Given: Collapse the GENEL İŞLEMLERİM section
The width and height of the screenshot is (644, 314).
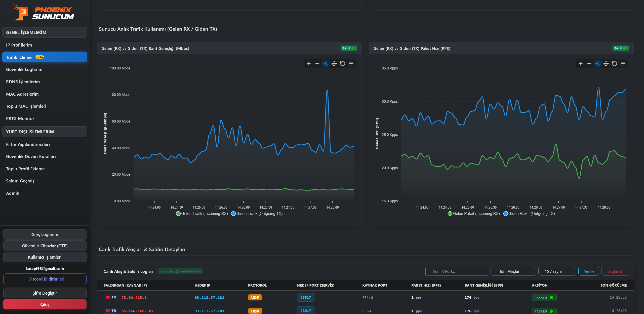Looking at the screenshot, I should 45,32.
